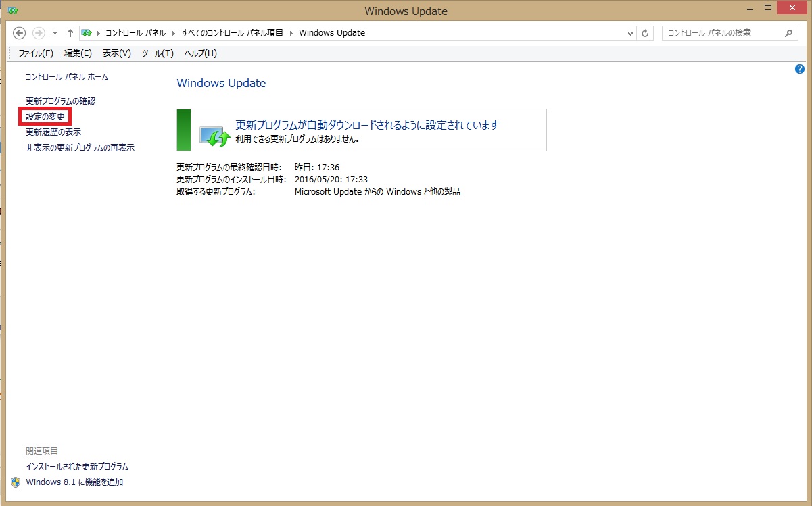The height and width of the screenshot is (506, 812).
Task: Click すべてのコントロール パネル項目 breadcrumb
Action: coord(232,32)
